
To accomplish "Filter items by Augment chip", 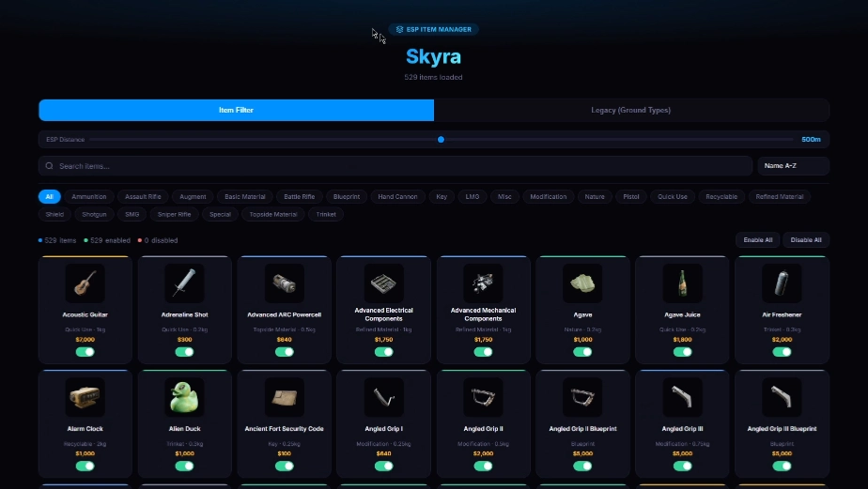I will click(193, 196).
